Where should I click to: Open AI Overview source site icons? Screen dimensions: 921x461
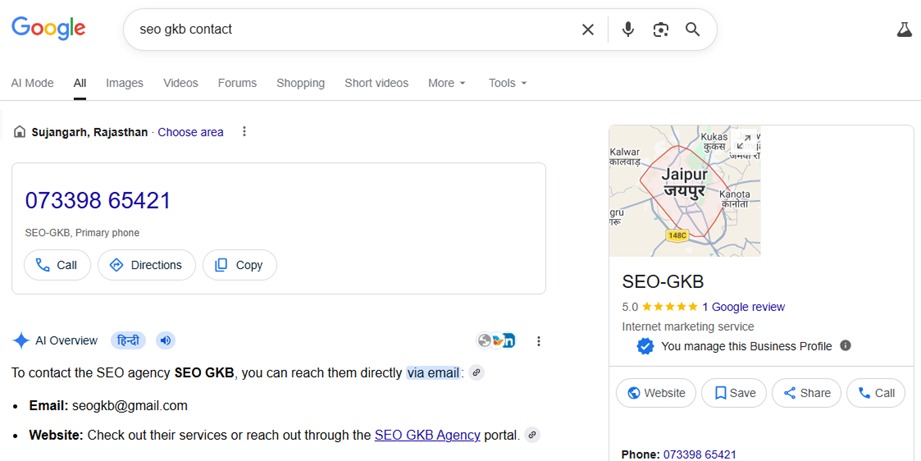coord(496,341)
